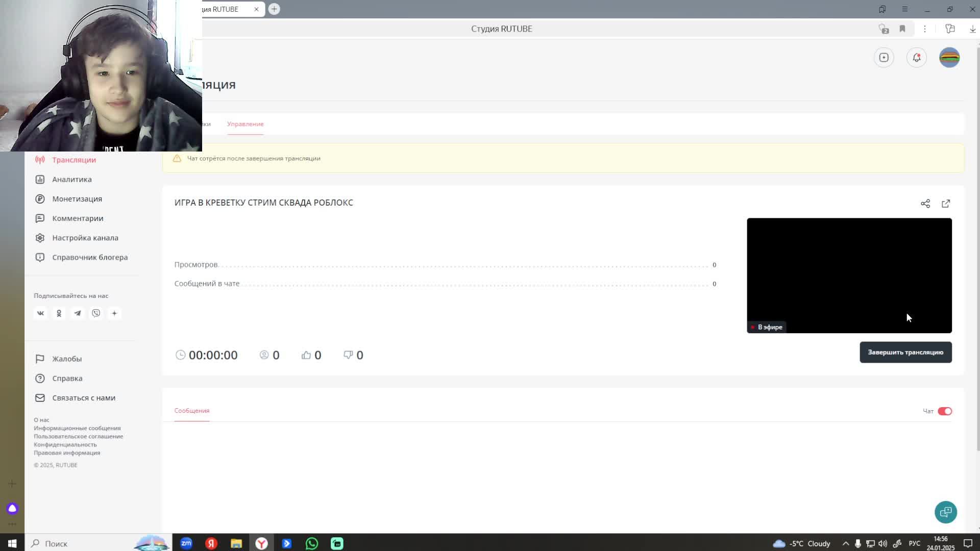The width and height of the screenshot is (980, 551).
Task: Click the viewers count icon
Action: click(x=264, y=355)
